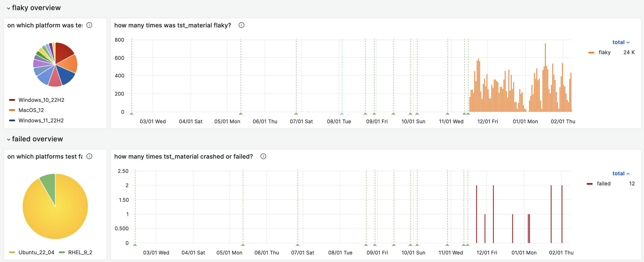Screen dimensions: 644x262
Task: Open 'how many times tst_material crashed or failed?' title
Action: tap(184, 157)
